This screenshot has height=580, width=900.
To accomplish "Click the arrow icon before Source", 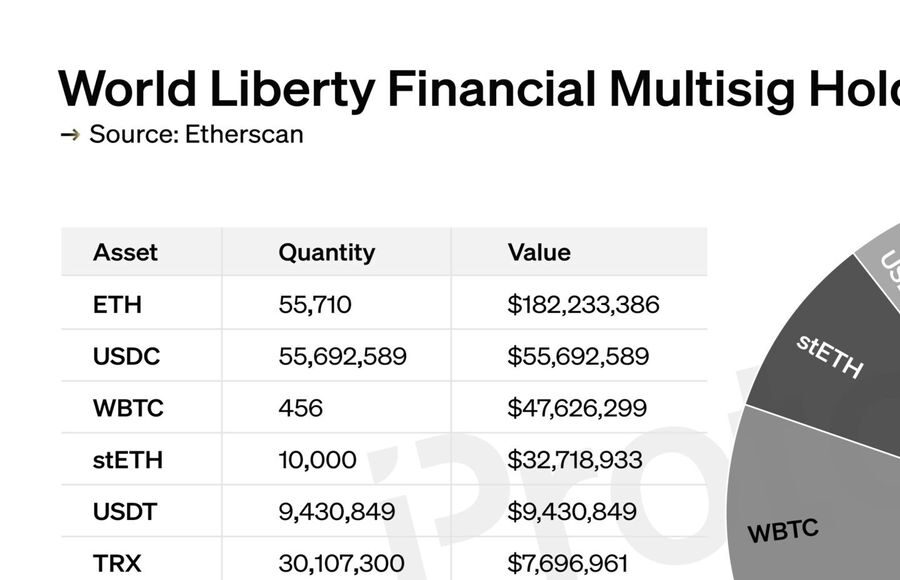I will tap(69, 134).
